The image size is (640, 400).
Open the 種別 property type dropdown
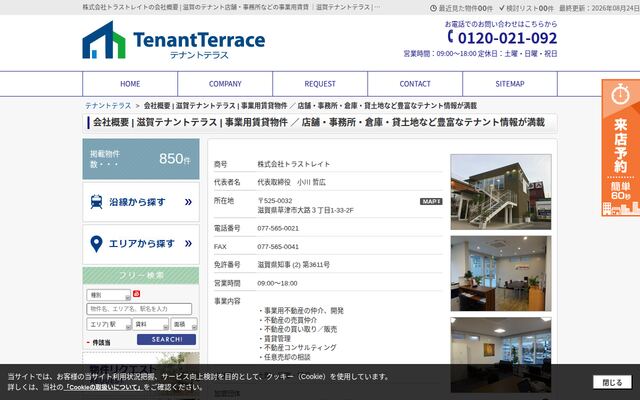(x=109, y=295)
